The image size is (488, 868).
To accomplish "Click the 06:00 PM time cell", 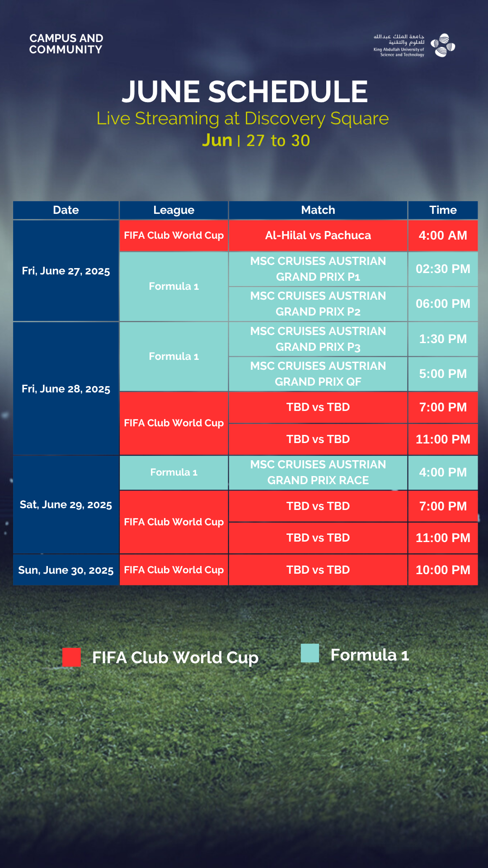I will click(x=443, y=304).
